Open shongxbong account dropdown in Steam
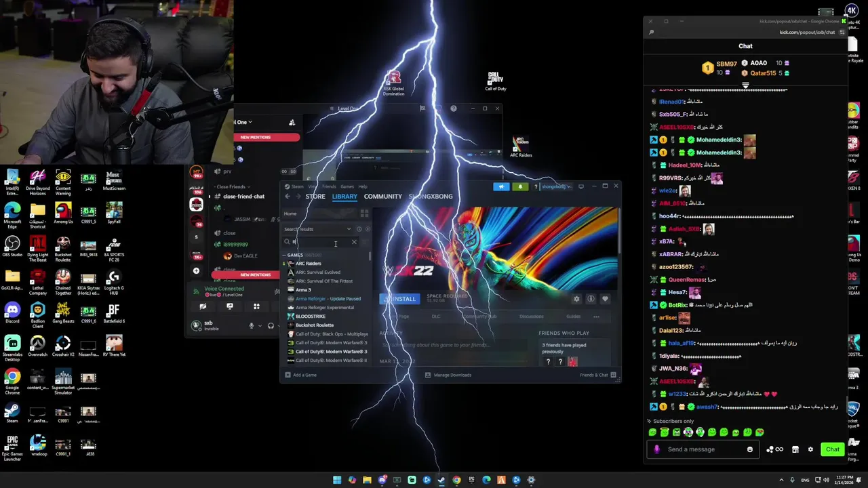The height and width of the screenshot is (488, 868). point(556,186)
